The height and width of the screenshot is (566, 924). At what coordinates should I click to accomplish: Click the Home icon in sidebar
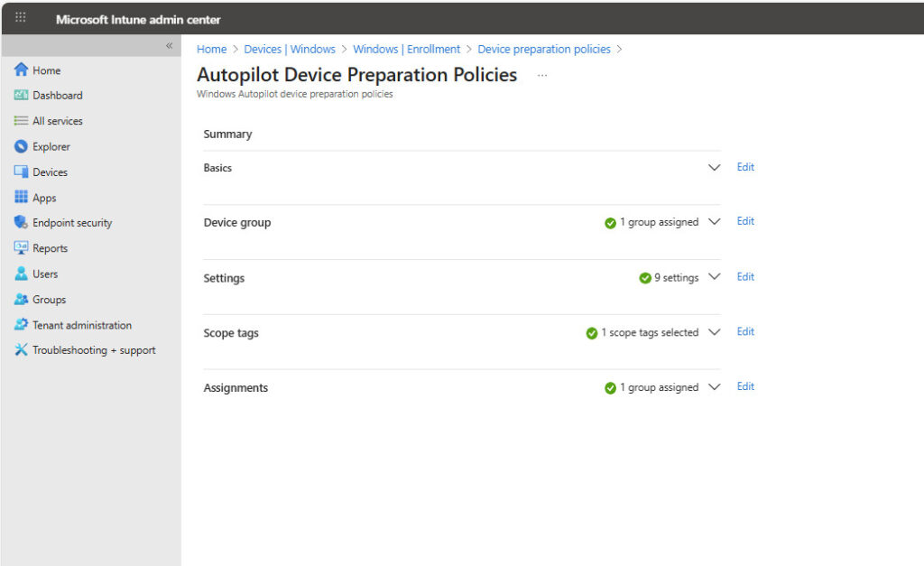click(x=22, y=70)
